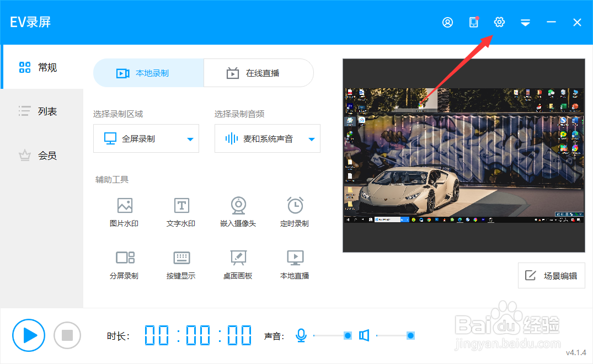This screenshot has width=593, height=364.
Task: Stop recording with the stop button
Action: click(x=67, y=335)
